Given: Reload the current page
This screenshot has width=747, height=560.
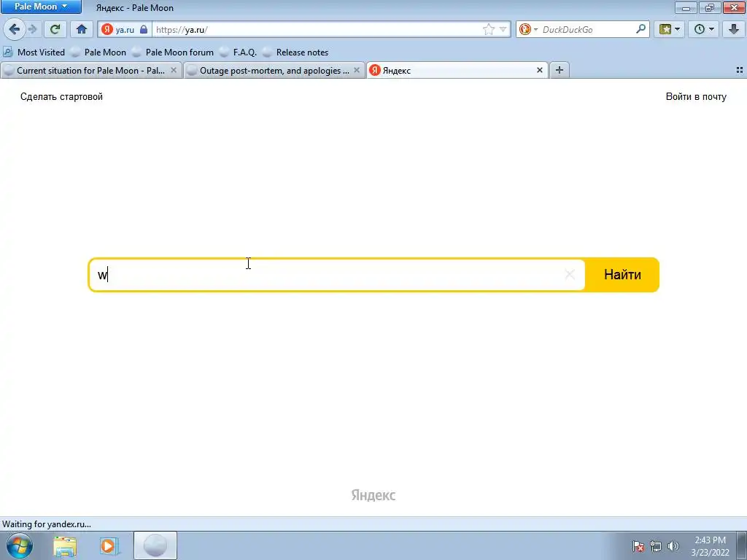Looking at the screenshot, I should click(x=55, y=29).
